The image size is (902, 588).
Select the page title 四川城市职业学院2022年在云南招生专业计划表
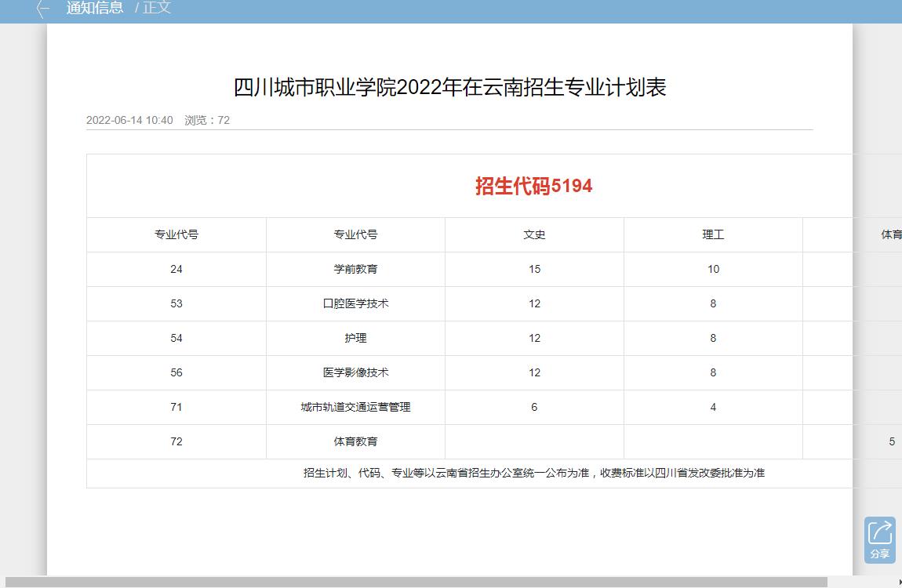449,87
